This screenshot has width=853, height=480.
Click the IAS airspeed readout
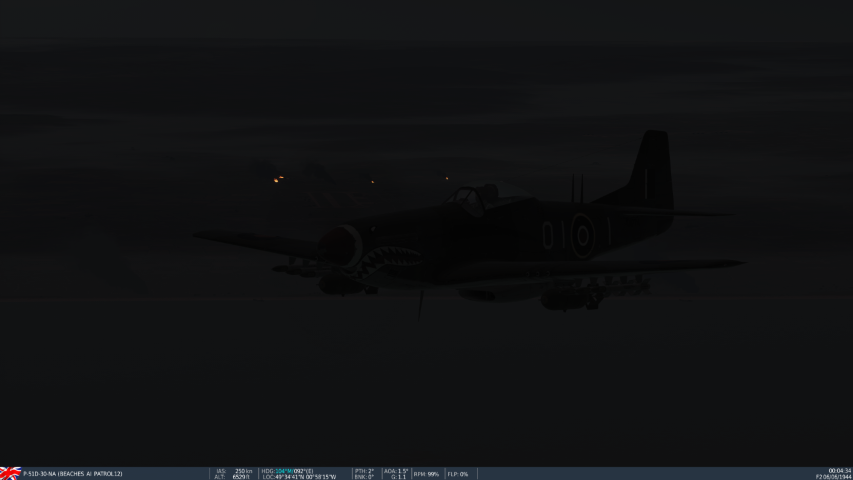tap(234, 471)
